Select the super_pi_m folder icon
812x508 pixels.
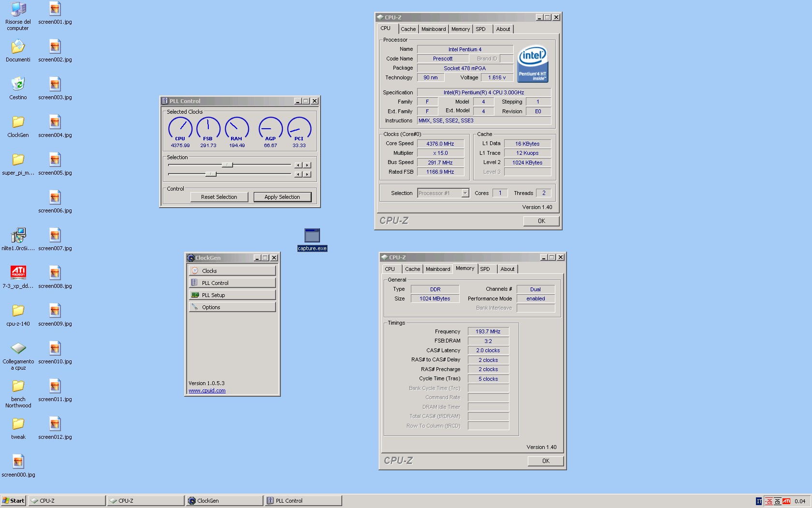tap(18, 159)
